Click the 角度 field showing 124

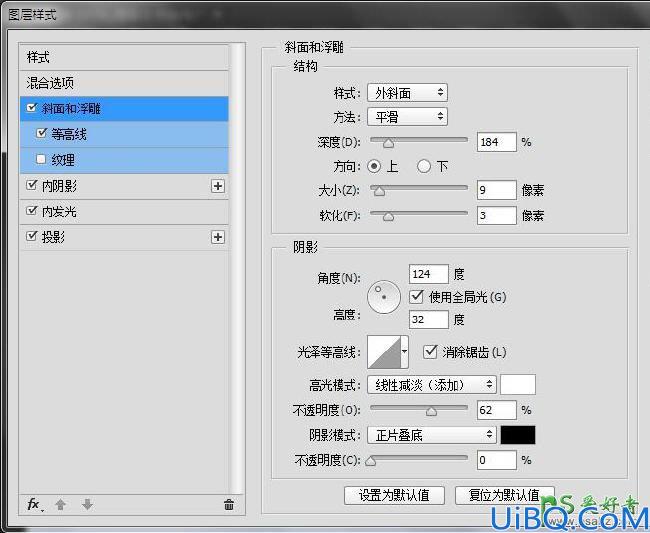[429, 274]
